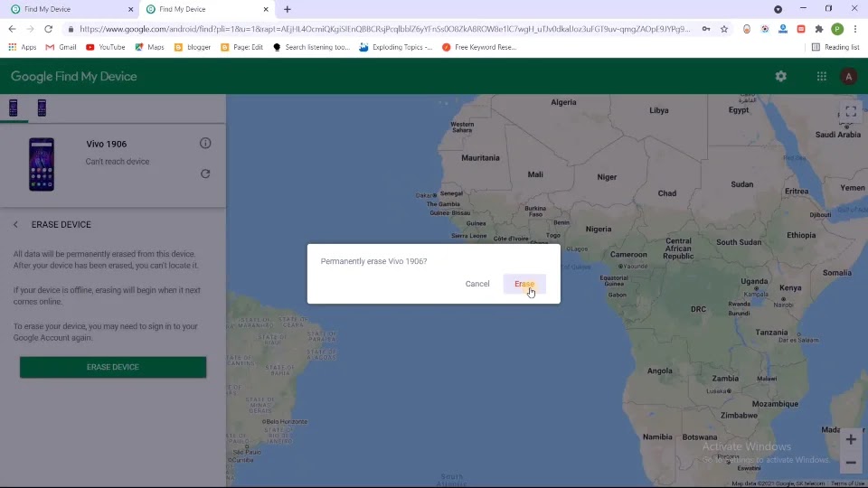Toggle fullscreen map view
Screen dimensions: 868x488
[851, 111]
